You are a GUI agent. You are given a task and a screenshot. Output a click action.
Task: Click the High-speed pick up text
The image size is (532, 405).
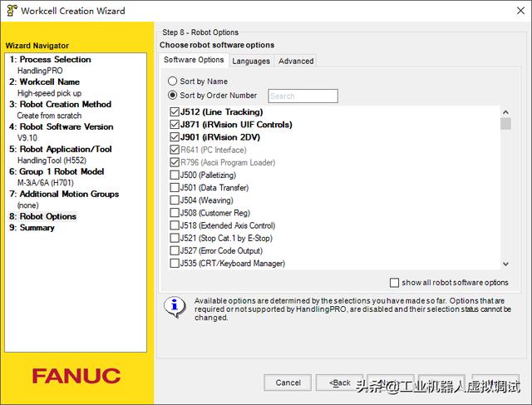click(50, 93)
